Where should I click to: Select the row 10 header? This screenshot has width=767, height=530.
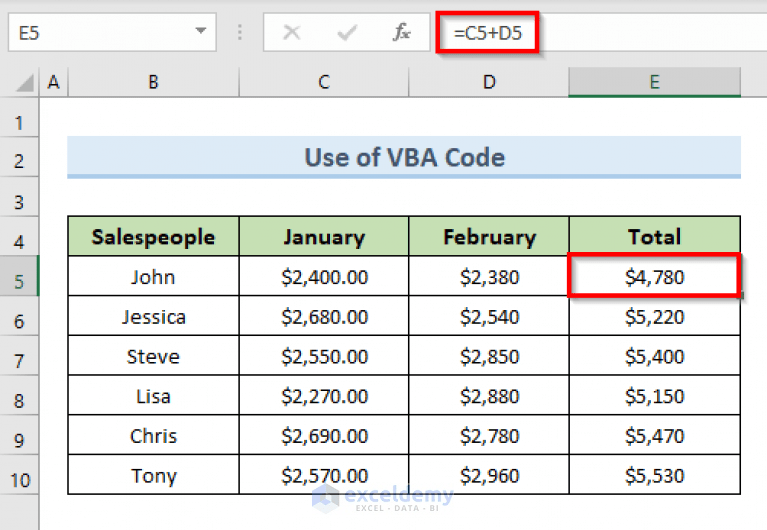[19, 475]
